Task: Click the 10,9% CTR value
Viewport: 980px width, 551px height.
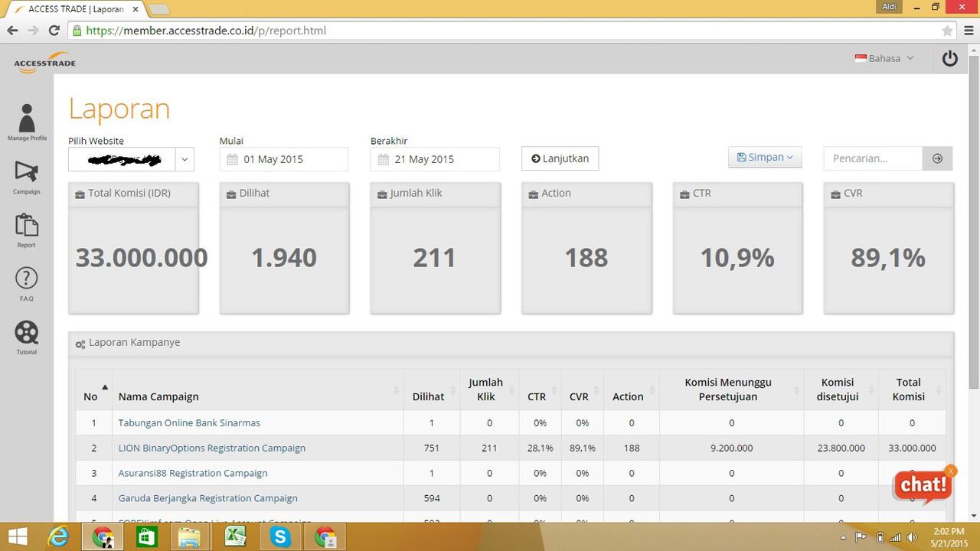Action: [737, 258]
